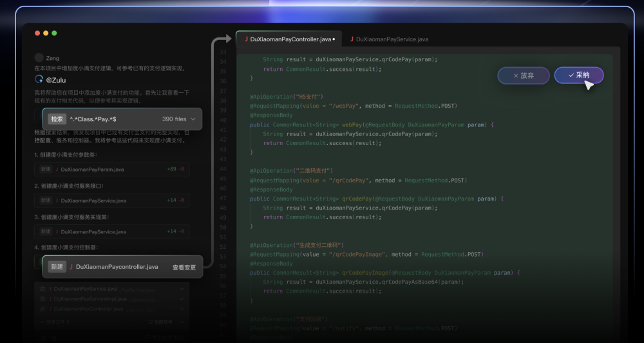Image resolution: width=644 pixels, height=343 pixels.
Task: Click the ^.*Class.*Pay.*$ search pattern
Action: (93, 119)
